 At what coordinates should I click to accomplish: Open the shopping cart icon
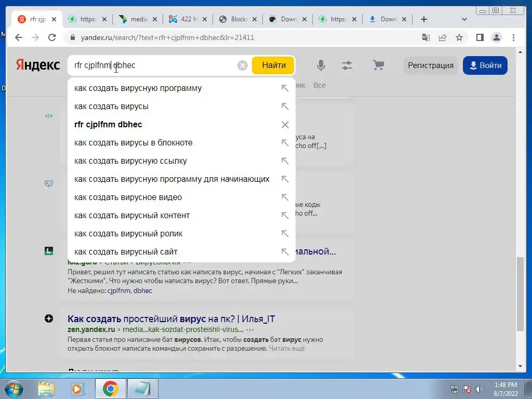[x=378, y=65]
